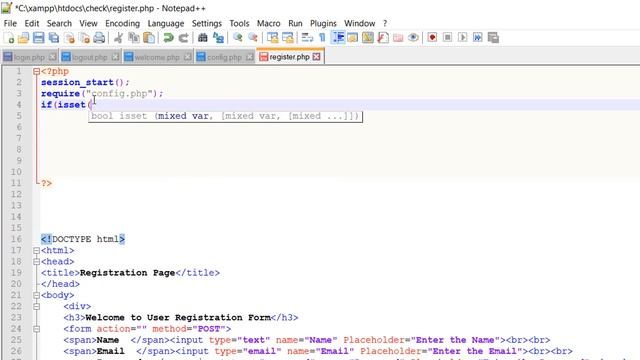This screenshot has height=360, width=640.
Task: Close the register.php tab
Action: click(x=317, y=57)
